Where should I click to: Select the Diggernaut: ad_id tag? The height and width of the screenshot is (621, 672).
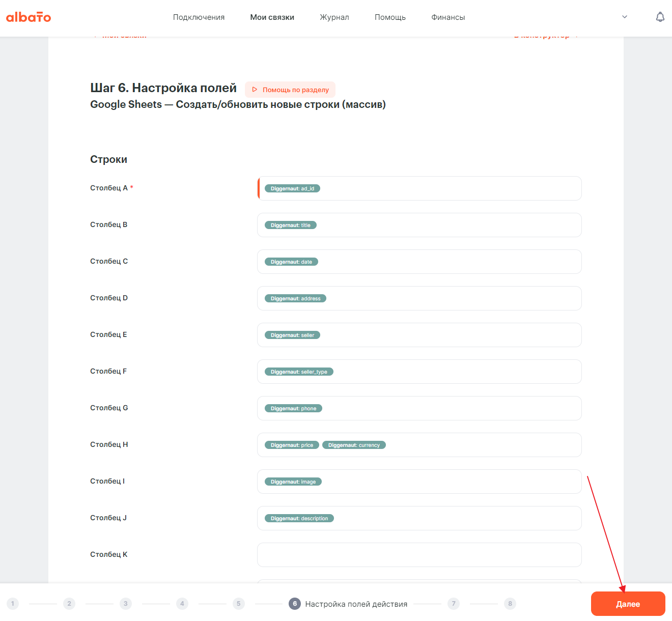coord(292,189)
